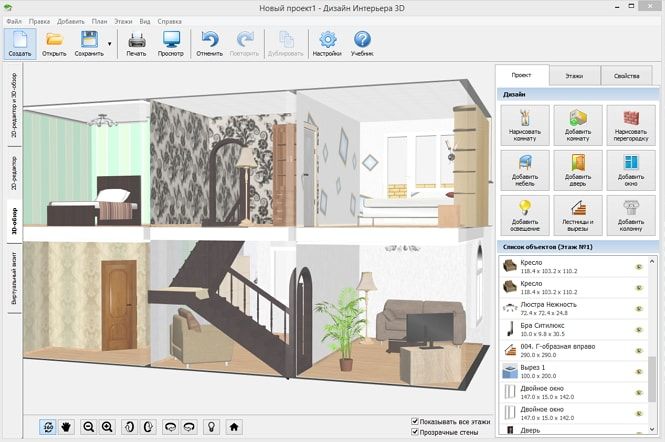This screenshot has height=442, width=665.
Task: Click the Бра Ситилюкс lamp thumbnail
Action: click(509, 330)
